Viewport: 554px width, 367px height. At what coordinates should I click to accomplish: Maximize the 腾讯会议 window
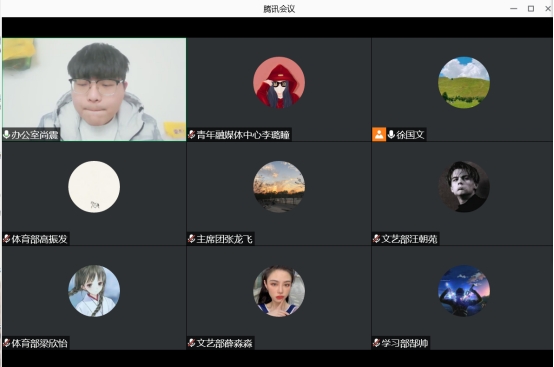pos(531,8)
